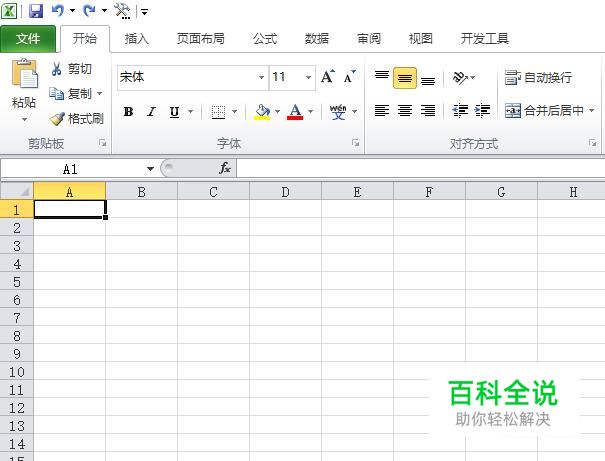Increase font size with large A
The image size is (605, 461).
click(x=328, y=76)
